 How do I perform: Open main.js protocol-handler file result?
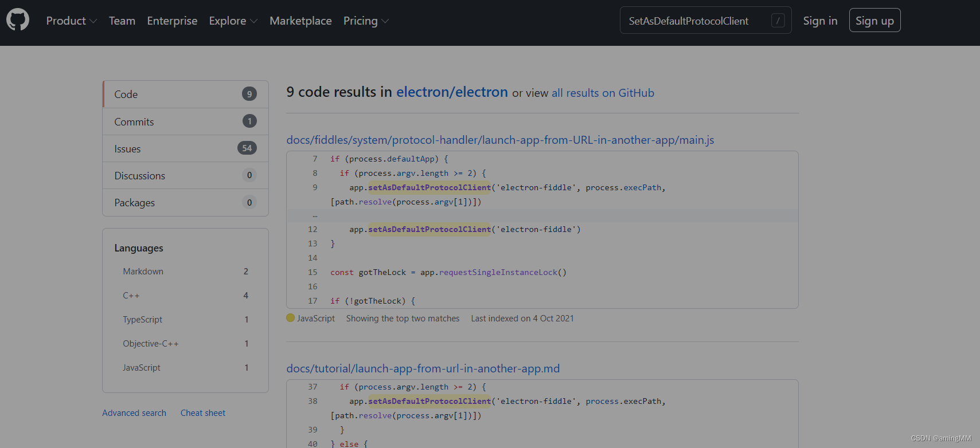[x=500, y=140]
